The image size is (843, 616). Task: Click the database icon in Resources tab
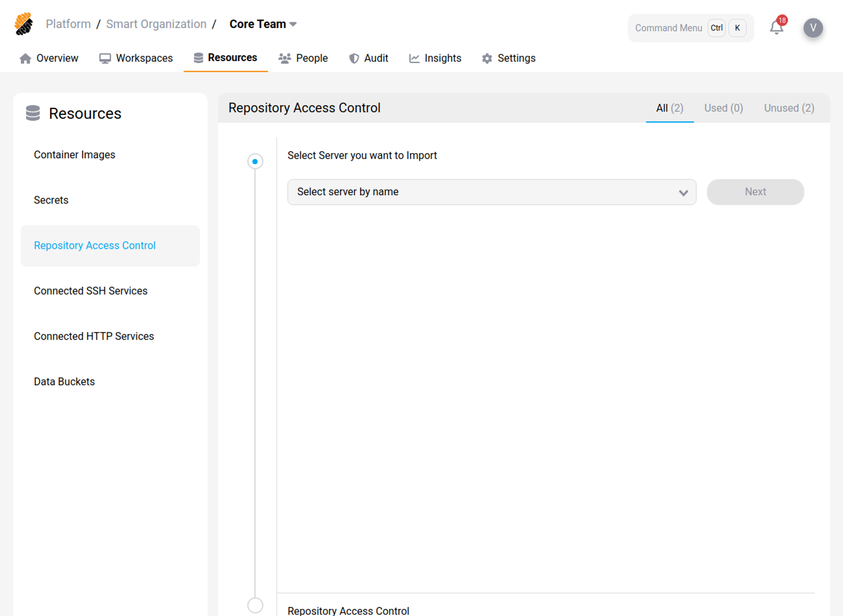[x=198, y=58]
